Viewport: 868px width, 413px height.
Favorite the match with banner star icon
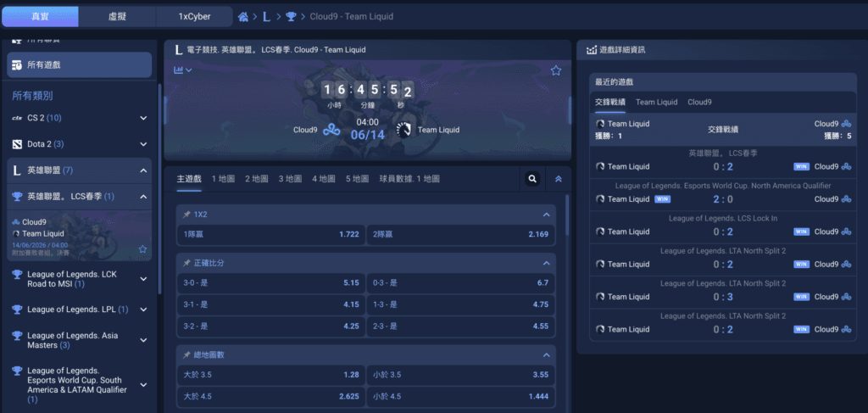pos(556,70)
